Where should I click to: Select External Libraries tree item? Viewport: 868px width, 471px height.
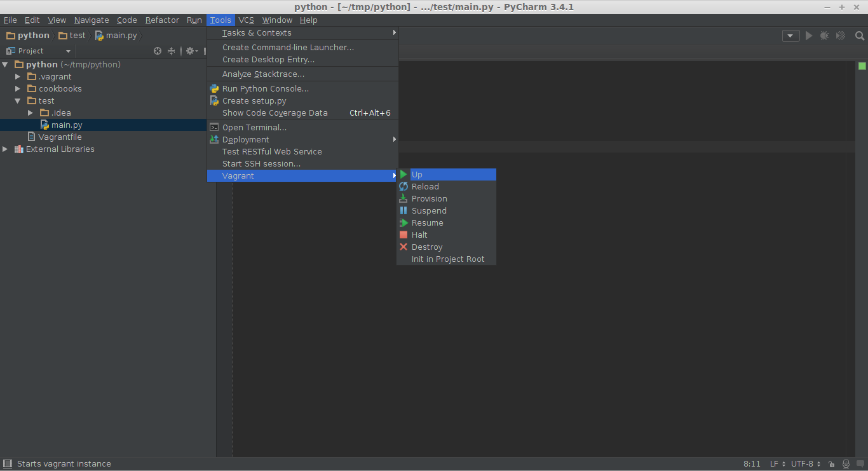[54, 149]
